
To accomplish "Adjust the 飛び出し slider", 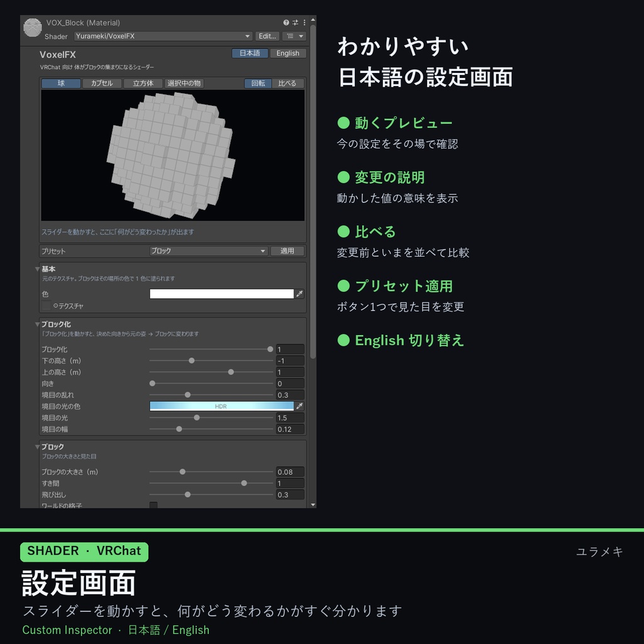I will click(211, 494).
